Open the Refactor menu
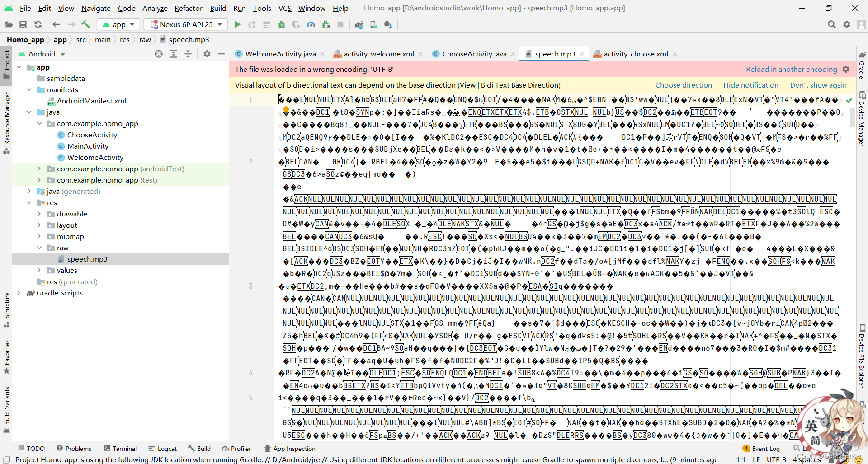This screenshot has width=868, height=464. tap(189, 8)
